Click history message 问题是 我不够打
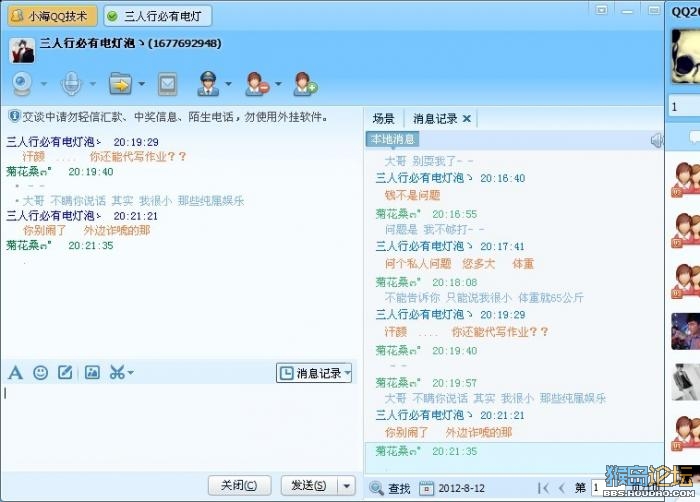This screenshot has height=502, width=700. coord(434,230)
